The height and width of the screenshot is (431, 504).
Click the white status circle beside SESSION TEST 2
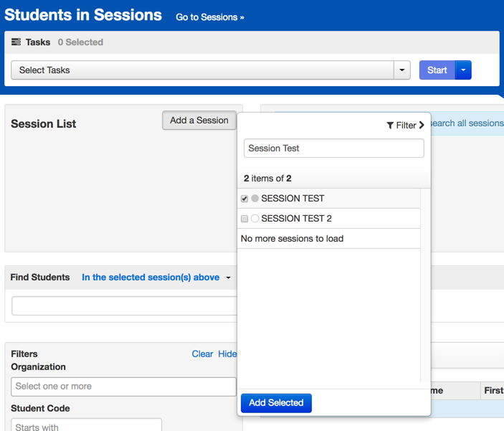255,219
